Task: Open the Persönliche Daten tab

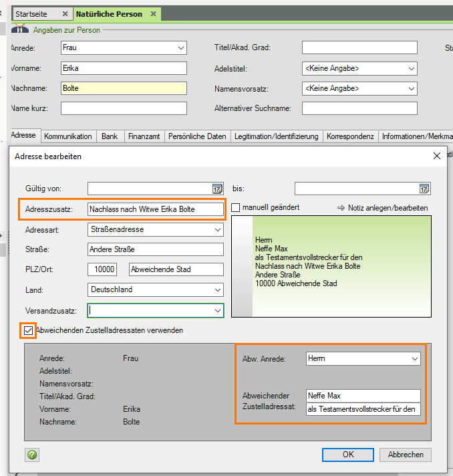Action: click(x=197, y=136)
